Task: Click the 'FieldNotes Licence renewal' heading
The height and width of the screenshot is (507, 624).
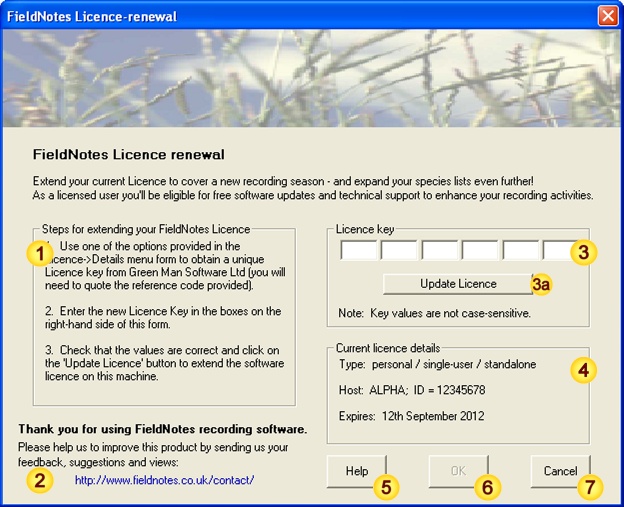Action: (x=129, y=154)
